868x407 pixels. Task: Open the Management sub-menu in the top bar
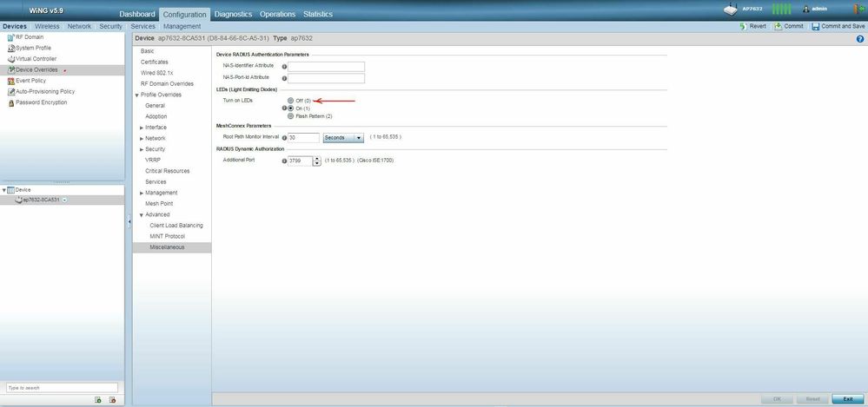coord(182,26)
